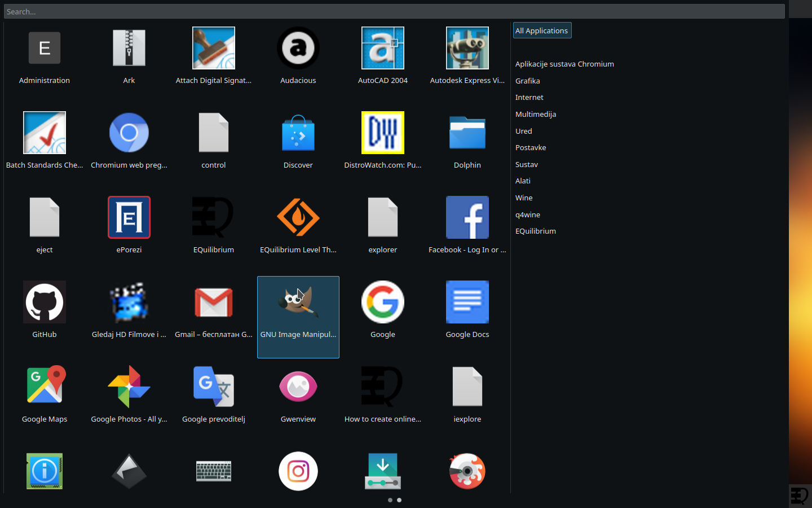Open Attach Digital Signature app

214,56
